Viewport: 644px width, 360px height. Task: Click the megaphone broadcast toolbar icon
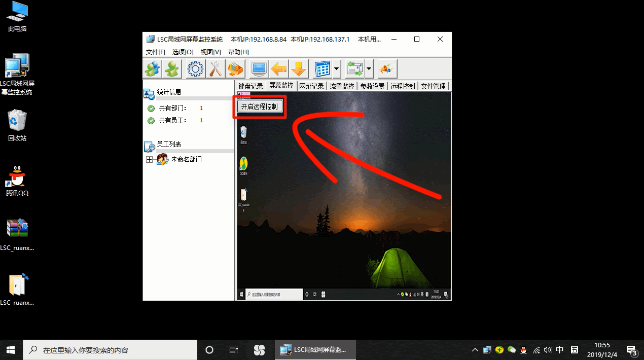tap(387, 68)
